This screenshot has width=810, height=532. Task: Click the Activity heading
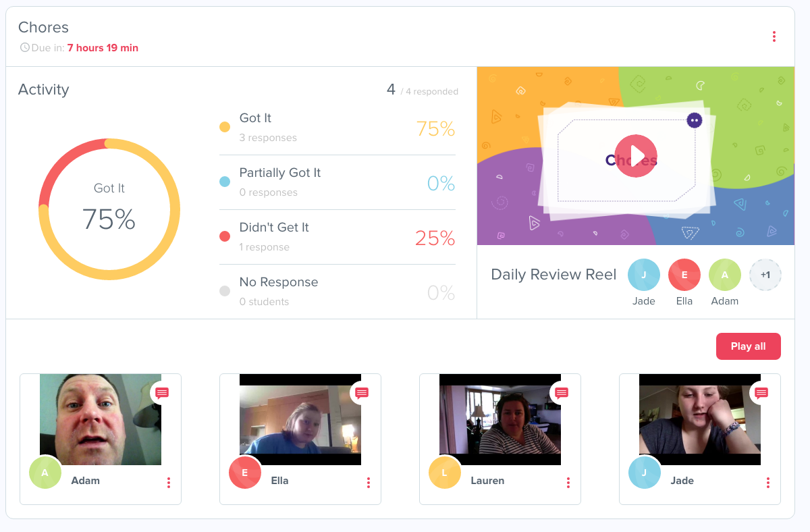point(43,89)
